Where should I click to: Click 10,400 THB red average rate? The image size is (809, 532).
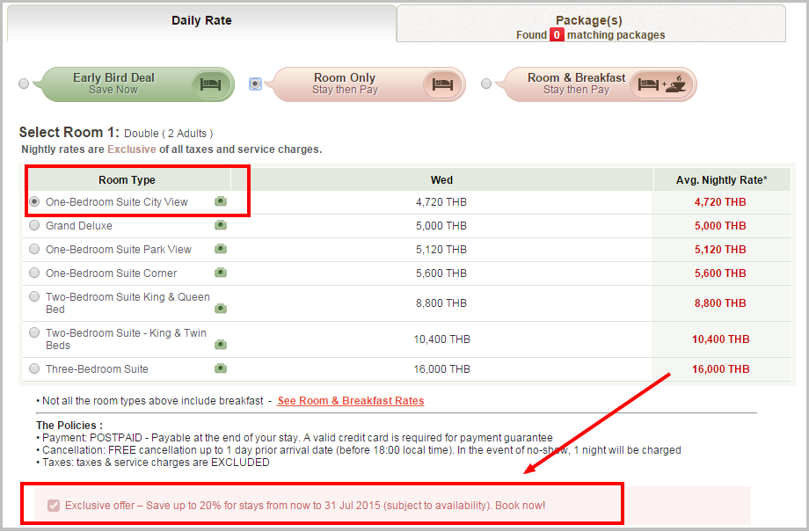720,339
